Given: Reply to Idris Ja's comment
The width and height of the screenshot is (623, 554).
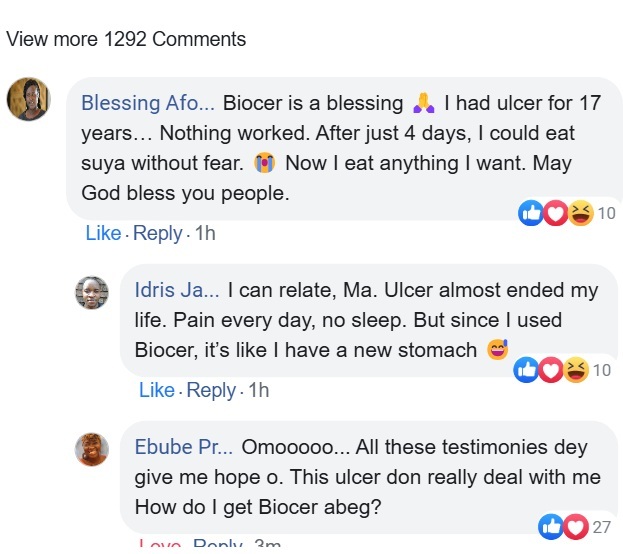Looking at the screenshot, I should pos(211,390).
